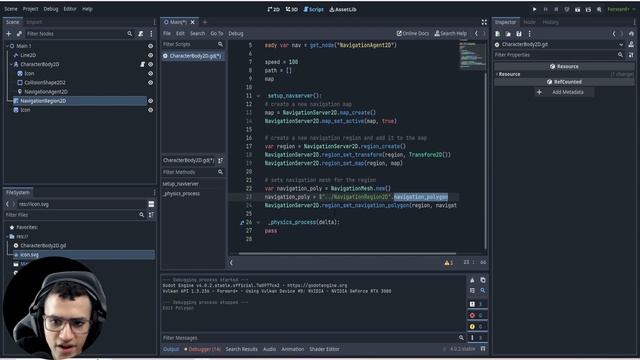Switch to the Node dock tab
The image size is (640, 360).
pyautogui.click(x=529, y=22)
